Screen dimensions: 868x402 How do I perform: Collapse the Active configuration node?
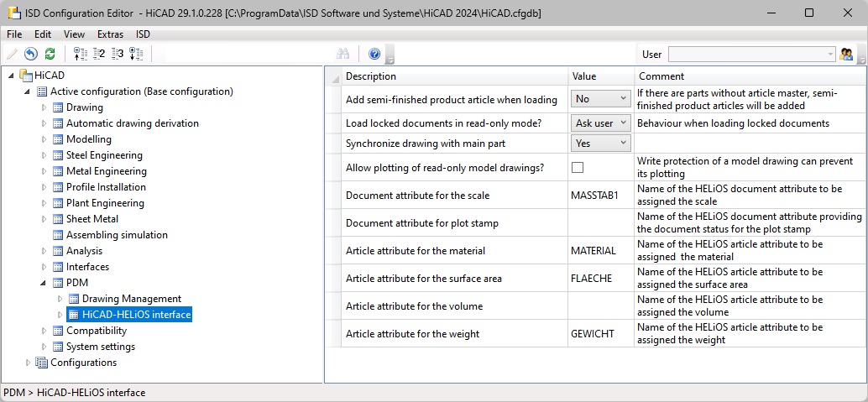pyautogui.click(x=28, y=91)
